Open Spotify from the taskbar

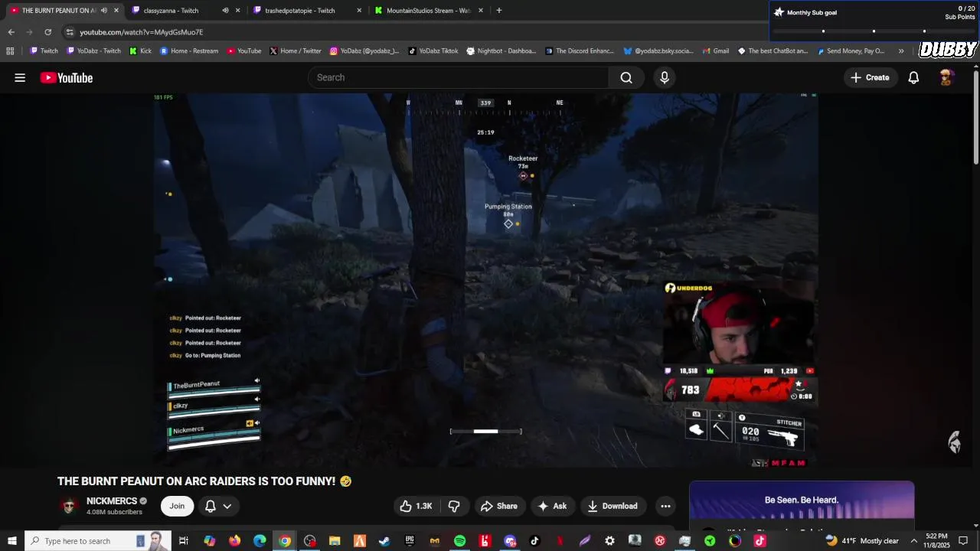(x=459, y=541)
